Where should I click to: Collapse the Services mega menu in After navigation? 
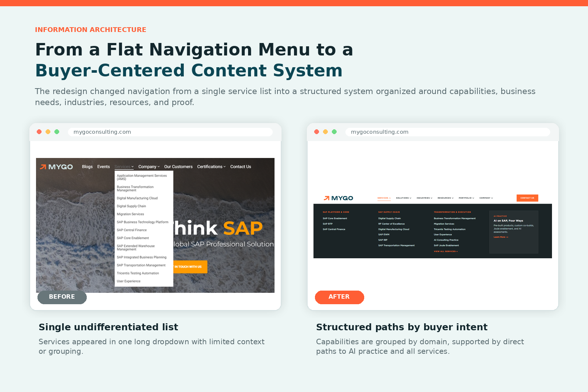coord(384,198)
